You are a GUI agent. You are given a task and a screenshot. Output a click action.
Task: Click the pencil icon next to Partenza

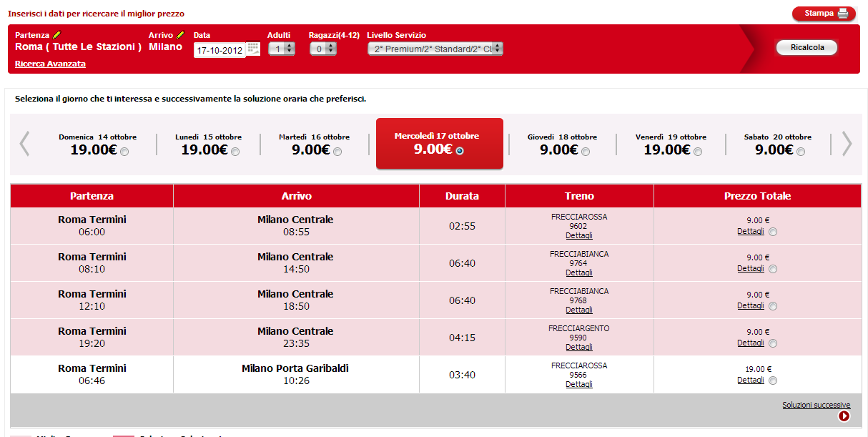coord(57,35)
